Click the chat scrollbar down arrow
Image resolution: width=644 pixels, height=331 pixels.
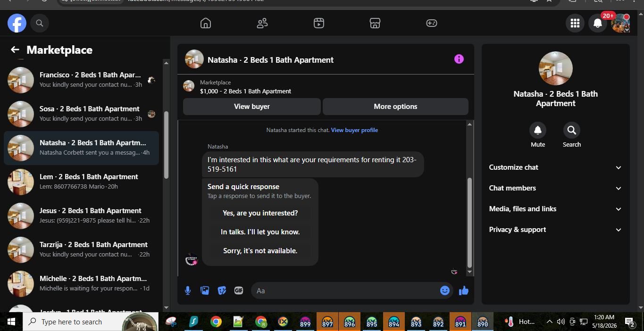(469, 273)
